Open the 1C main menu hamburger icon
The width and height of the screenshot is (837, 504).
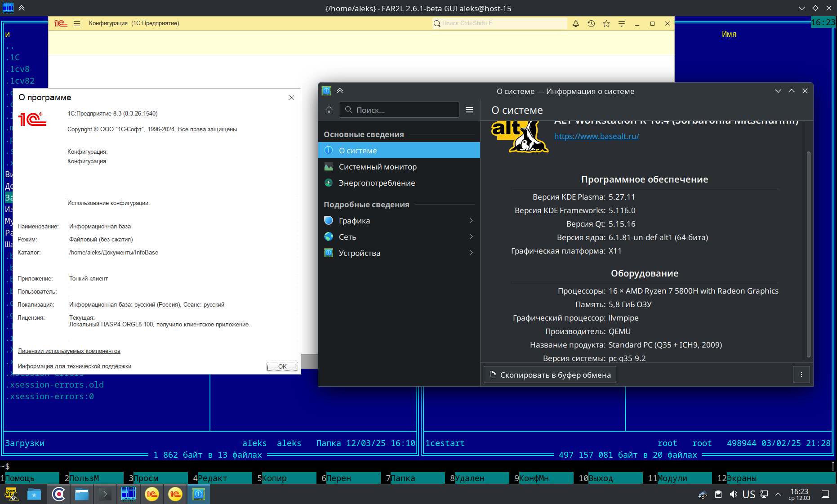pyautogui.click(x=77, y=23)
